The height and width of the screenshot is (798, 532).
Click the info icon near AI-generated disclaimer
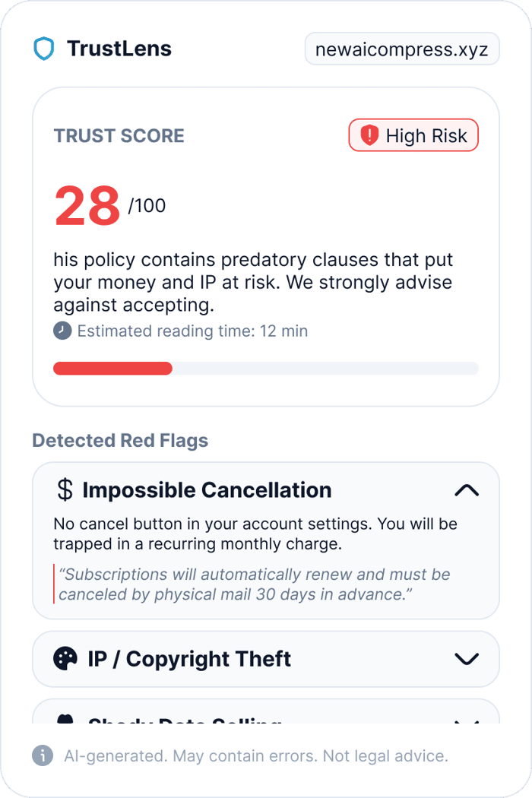point(43,755)
